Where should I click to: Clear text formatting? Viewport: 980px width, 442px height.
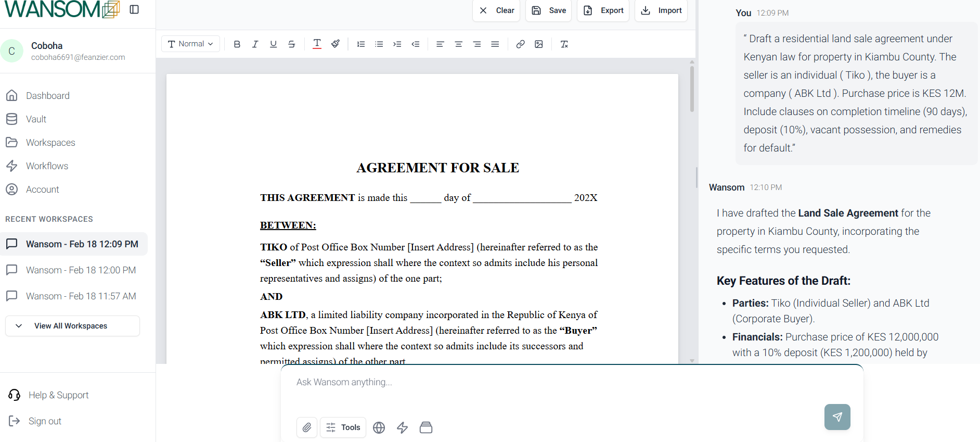tap(564, 44)
